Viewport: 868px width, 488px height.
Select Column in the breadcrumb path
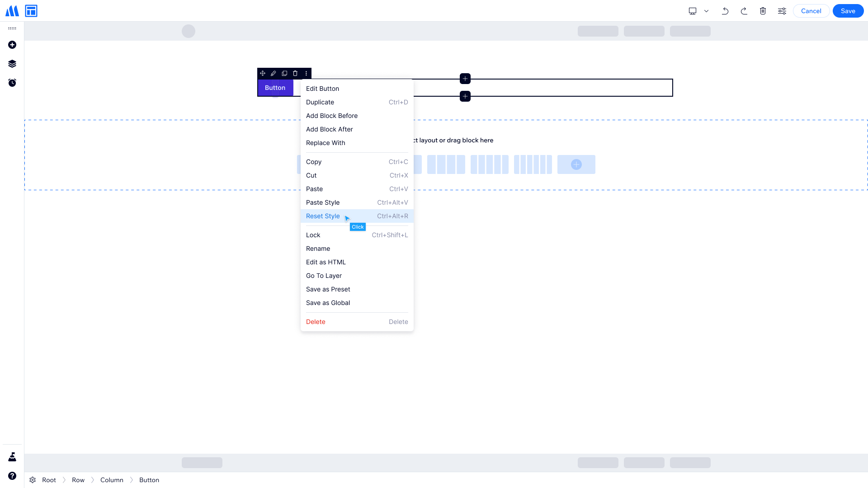pos(112,480)
